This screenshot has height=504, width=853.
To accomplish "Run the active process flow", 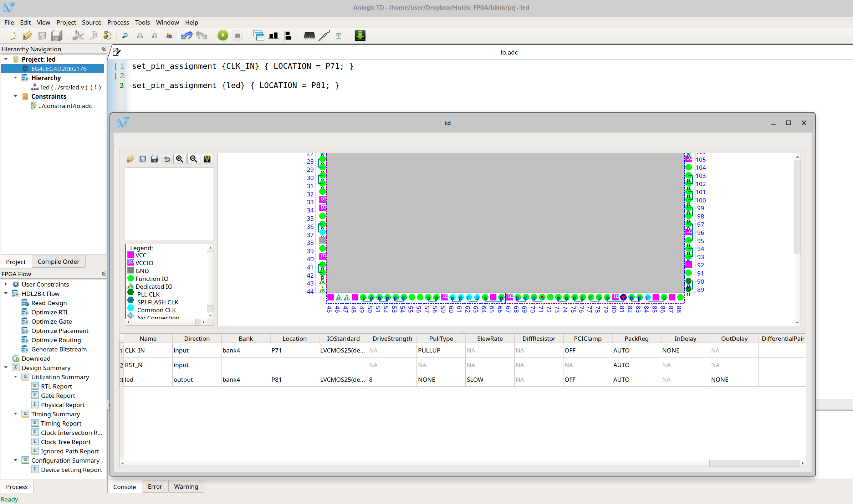I will coord(222,35).
